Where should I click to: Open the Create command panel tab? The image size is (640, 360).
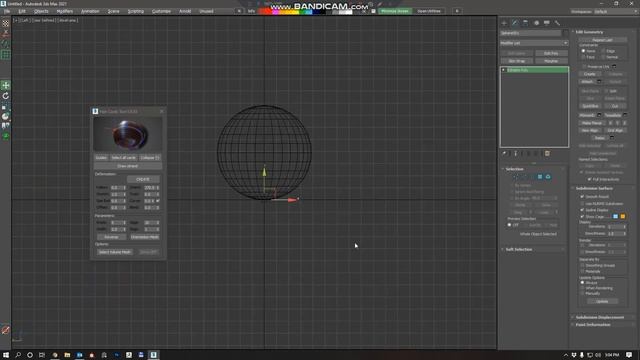point(504,23)
